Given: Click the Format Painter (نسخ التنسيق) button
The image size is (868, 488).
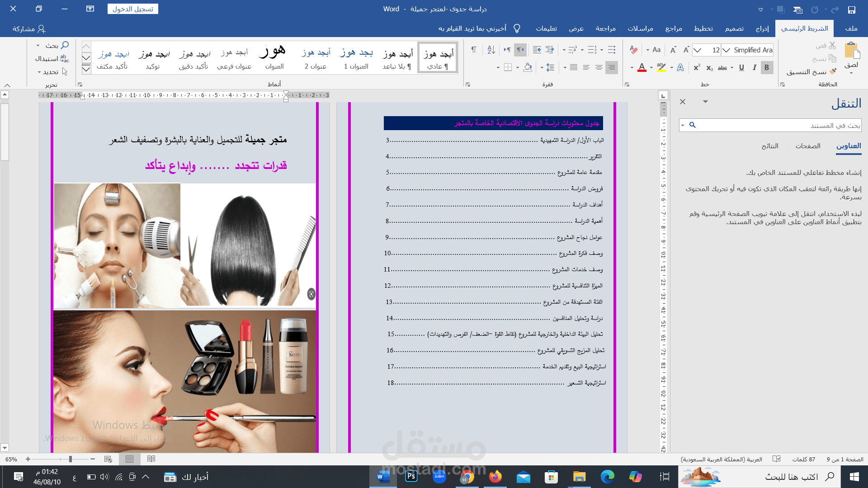Looking at the screenshot, I should (811, 72).
